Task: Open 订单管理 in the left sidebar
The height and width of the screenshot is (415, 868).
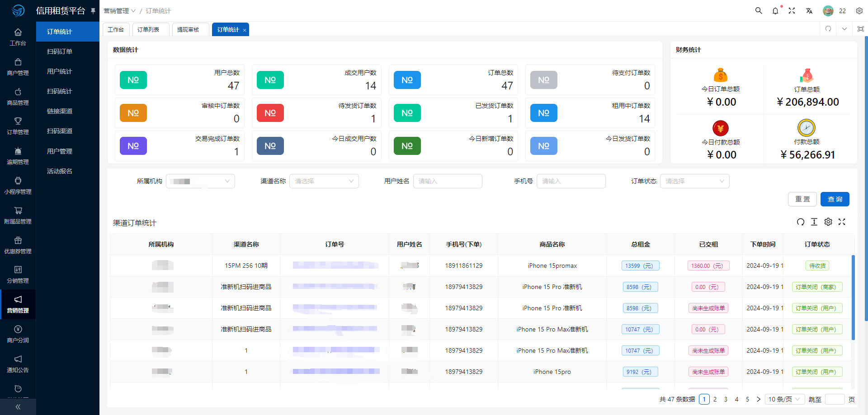Action: point(18,126)
